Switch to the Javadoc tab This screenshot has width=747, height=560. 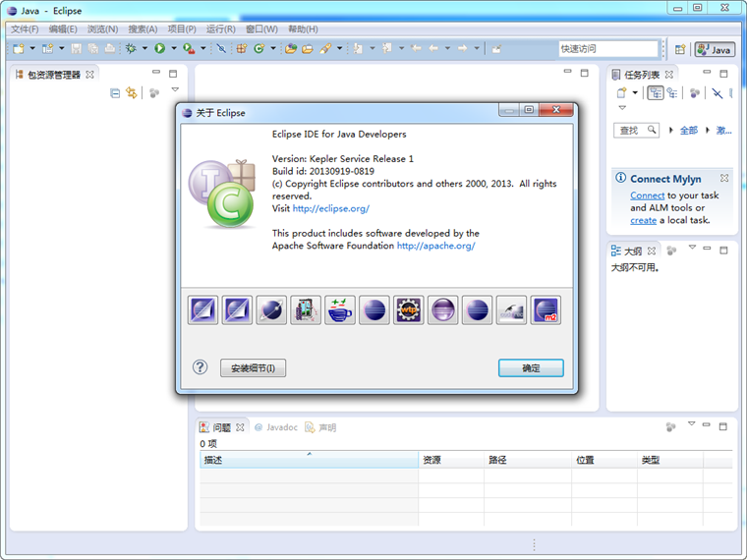click(x=276, y=427)
